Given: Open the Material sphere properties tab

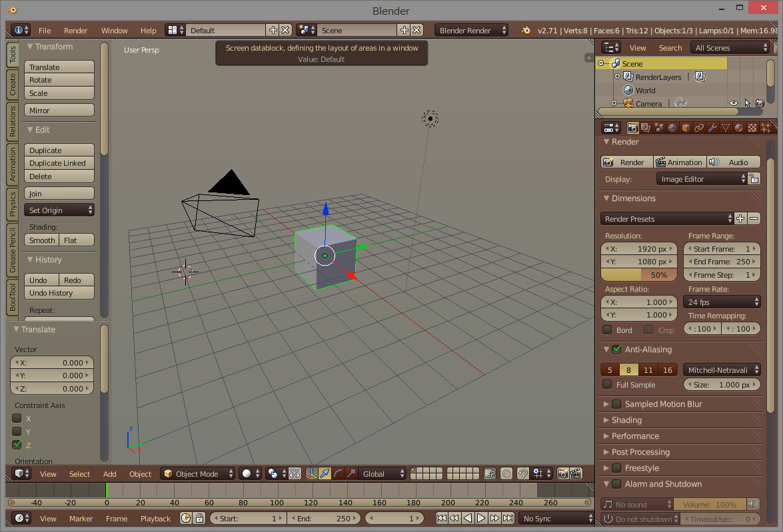Looking at the screenshot, I should click(x=739, y=128).
